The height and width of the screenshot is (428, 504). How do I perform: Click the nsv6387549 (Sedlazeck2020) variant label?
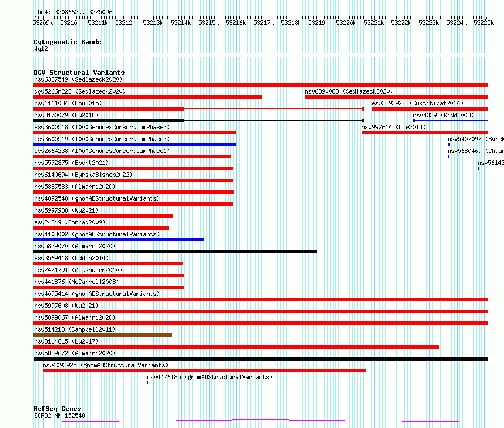point(78,79)
